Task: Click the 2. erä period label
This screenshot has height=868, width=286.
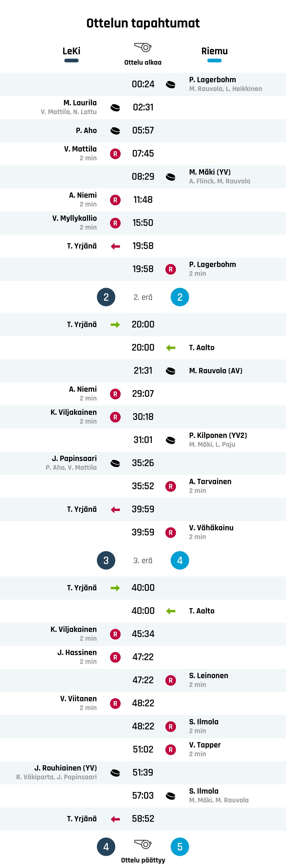Action: pyautogui.click(x=143, y=297)
